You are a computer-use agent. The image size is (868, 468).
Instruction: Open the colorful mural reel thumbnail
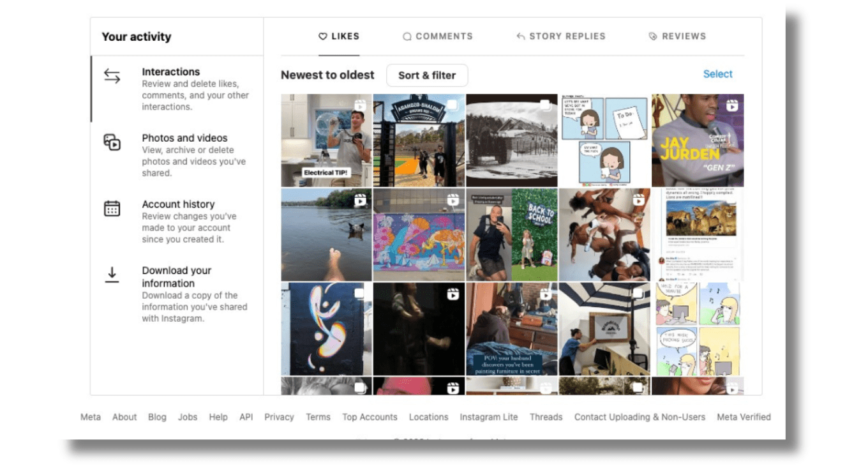click(x=419, y=234)
